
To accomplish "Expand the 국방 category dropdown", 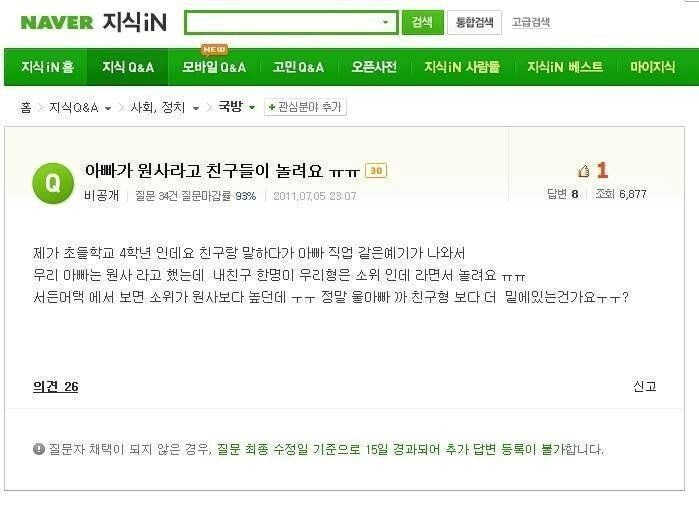I will 252,107.
